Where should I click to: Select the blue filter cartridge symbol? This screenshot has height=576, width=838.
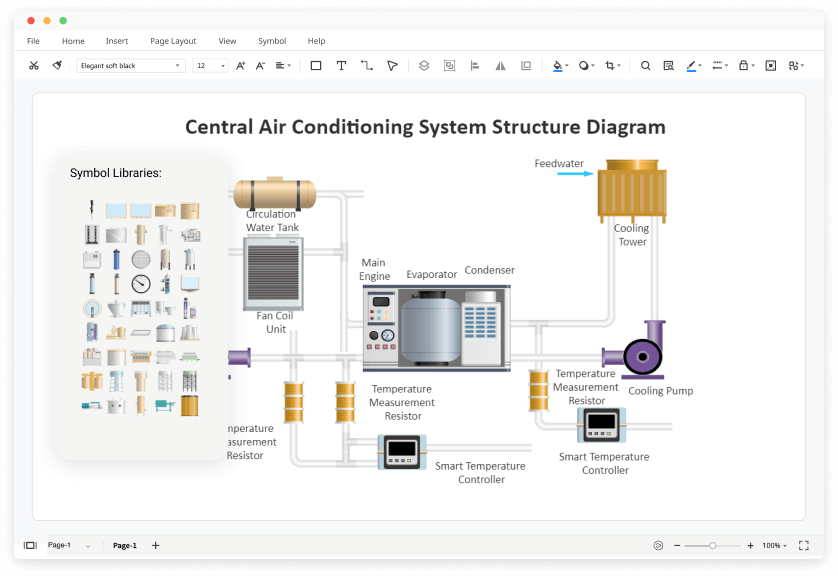(117, 260)
